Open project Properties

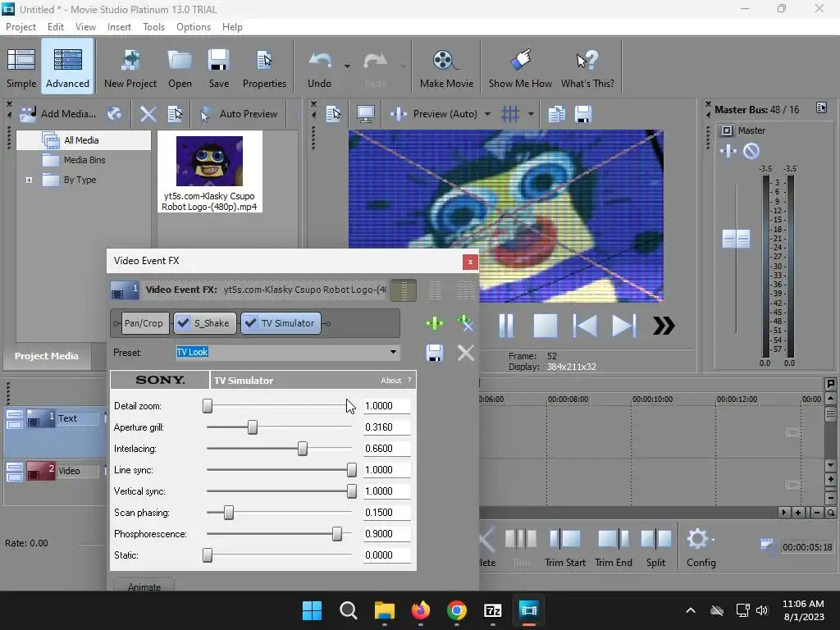264,67
